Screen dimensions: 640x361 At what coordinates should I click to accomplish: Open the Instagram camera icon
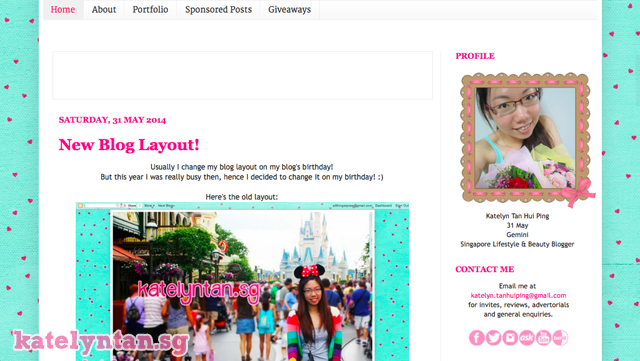(x=510, y=338)
